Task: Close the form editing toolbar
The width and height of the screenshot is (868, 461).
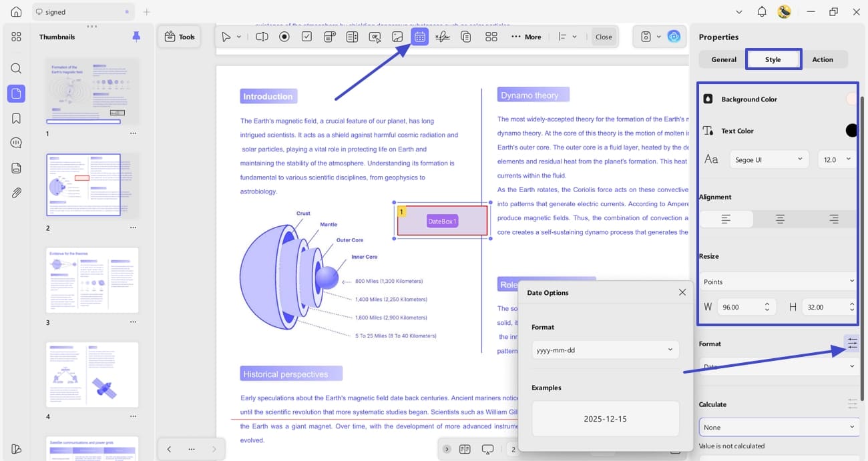Action: tap(604, 37)
